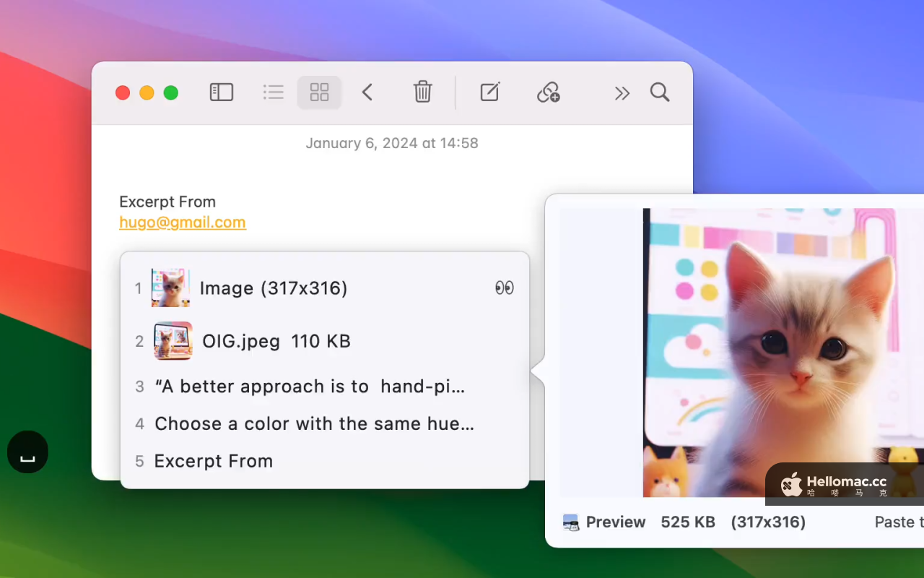924x578 pixels.
Task: Click the eyes preview icon on Image row
Action: 505,288
